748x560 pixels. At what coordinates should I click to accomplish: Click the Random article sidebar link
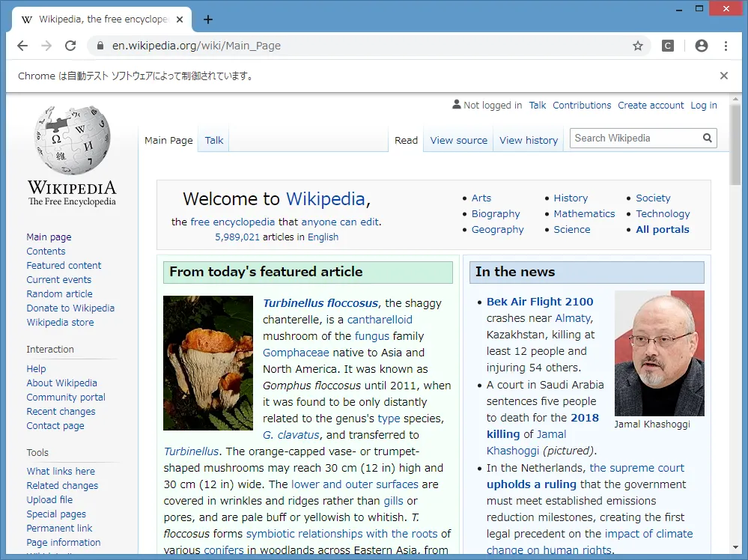(59, 293)
